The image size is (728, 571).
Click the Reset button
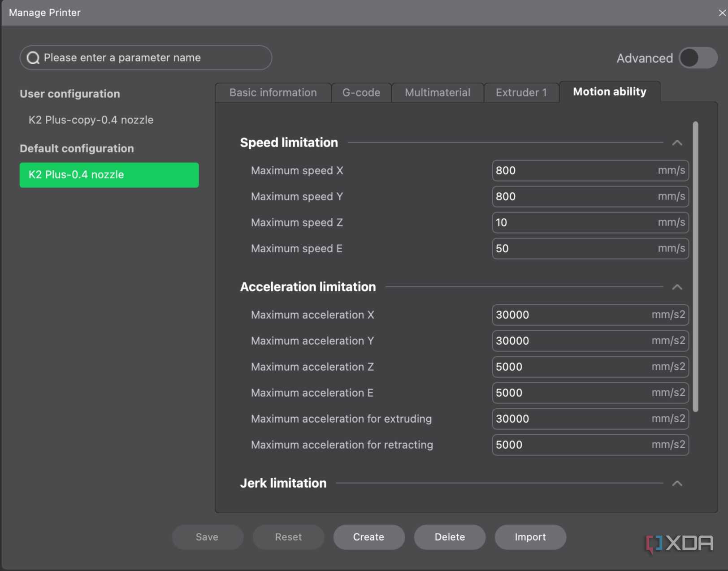click(x=288, y=537)
